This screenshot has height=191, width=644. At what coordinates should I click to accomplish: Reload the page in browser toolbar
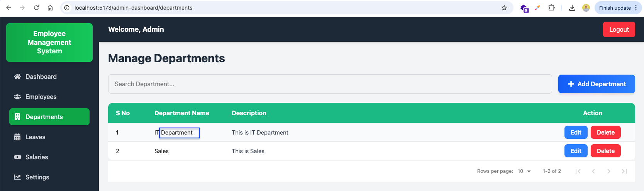pos(36,8)
